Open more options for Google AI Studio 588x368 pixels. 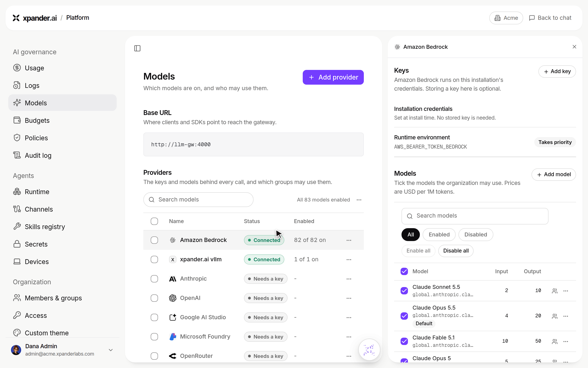[349, 317]
